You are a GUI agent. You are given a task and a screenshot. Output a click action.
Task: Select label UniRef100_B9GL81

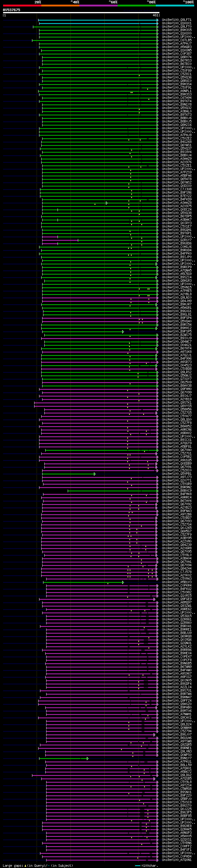coord(177,314)
